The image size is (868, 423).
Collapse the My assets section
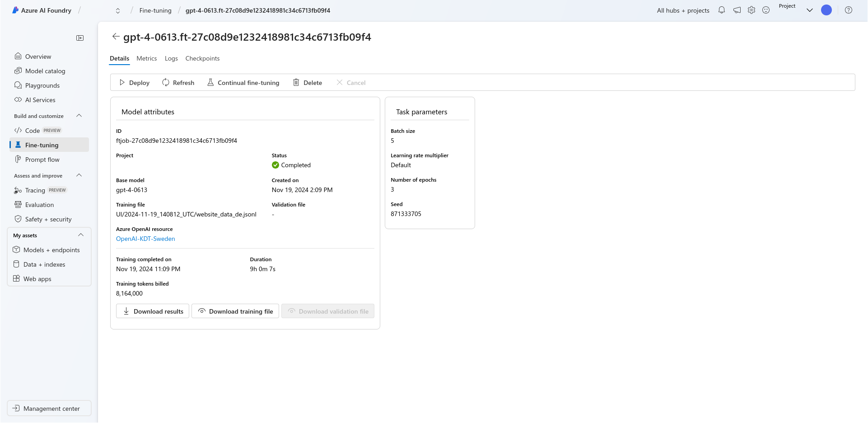[x=81, y=235]
